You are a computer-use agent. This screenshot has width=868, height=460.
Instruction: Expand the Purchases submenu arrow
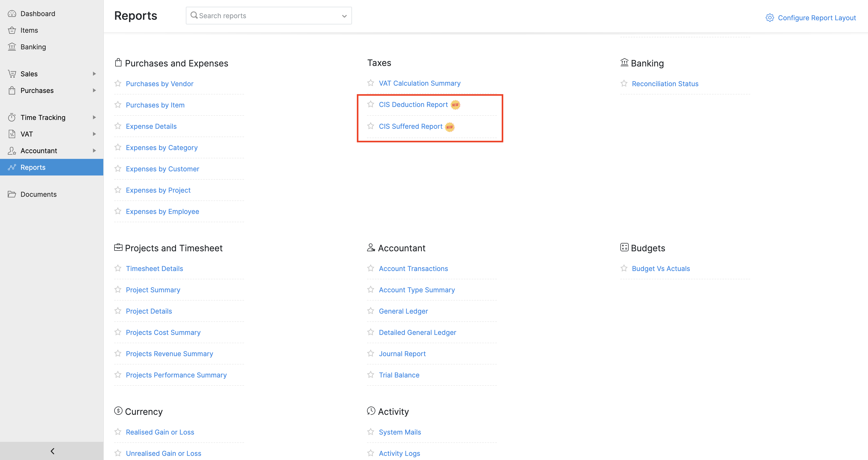pos(94,90)
